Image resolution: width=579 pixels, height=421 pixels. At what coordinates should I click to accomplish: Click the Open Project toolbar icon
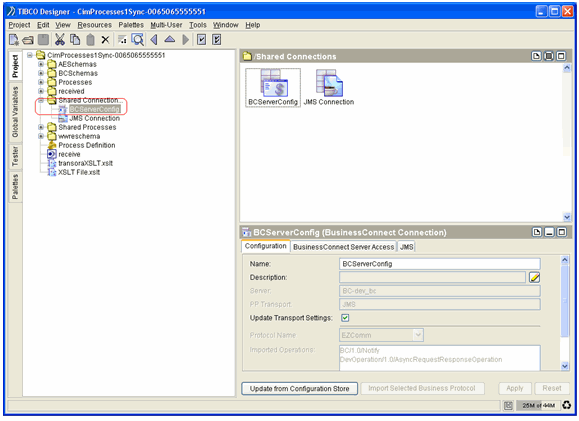click(x=28, y=40)
